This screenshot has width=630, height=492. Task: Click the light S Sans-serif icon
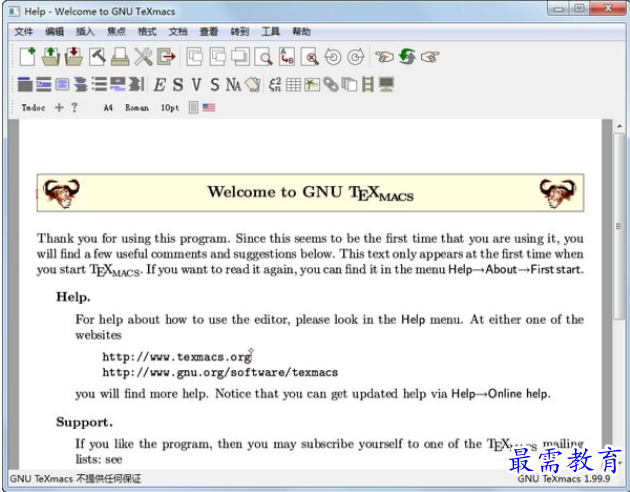pos(215,84)
